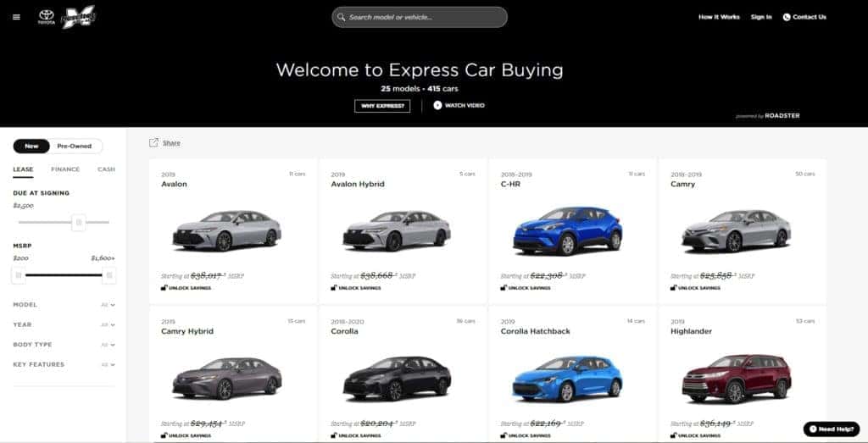
Task: Click the Toyota logo
Action: 47,17
